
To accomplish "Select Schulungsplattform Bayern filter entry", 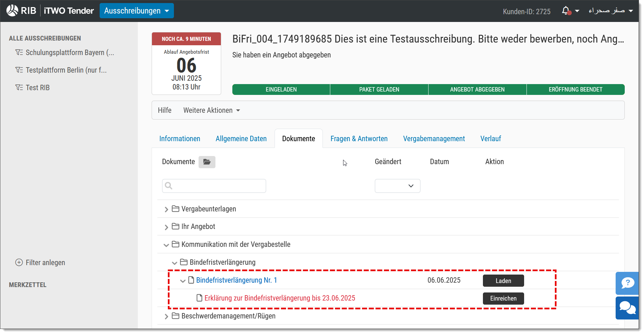I will [70, 52].
